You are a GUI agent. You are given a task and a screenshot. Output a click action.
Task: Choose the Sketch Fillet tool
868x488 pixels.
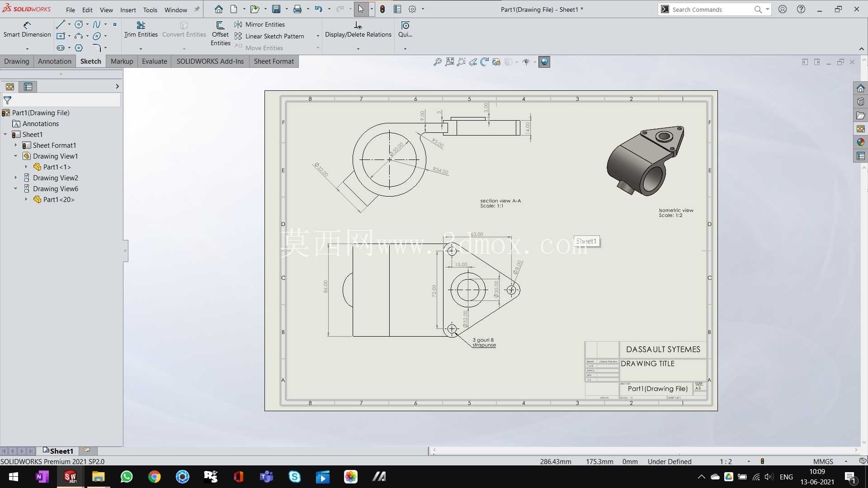tap(97, 48)
